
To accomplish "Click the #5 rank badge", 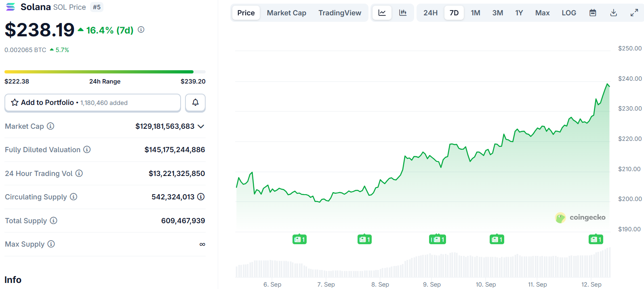I will 97,7.
